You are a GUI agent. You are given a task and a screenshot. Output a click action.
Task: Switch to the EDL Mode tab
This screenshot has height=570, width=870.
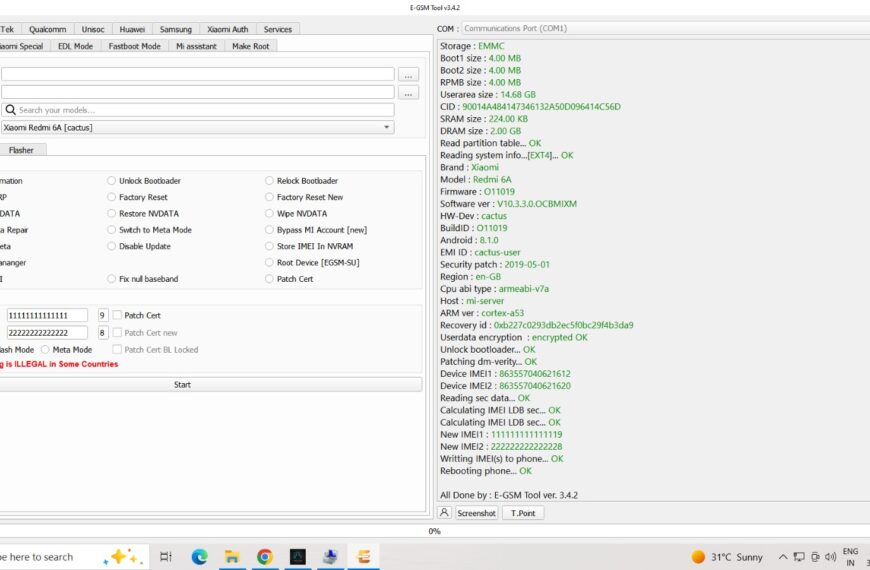click(75, 46)
